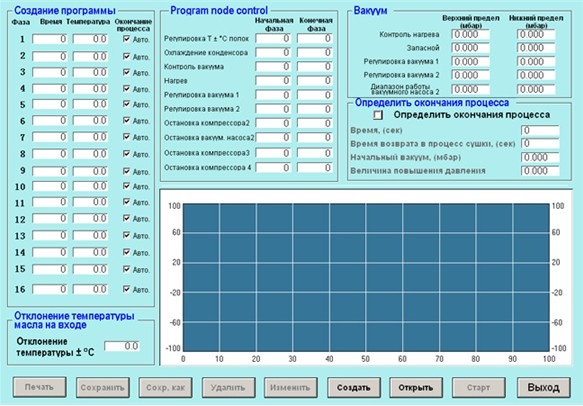
Task: Click the disabled Печать button
Action: click(x=39, y=387)
